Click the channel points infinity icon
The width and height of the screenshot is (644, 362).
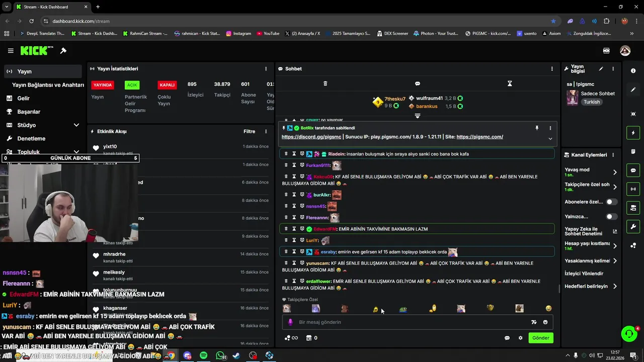291,338
